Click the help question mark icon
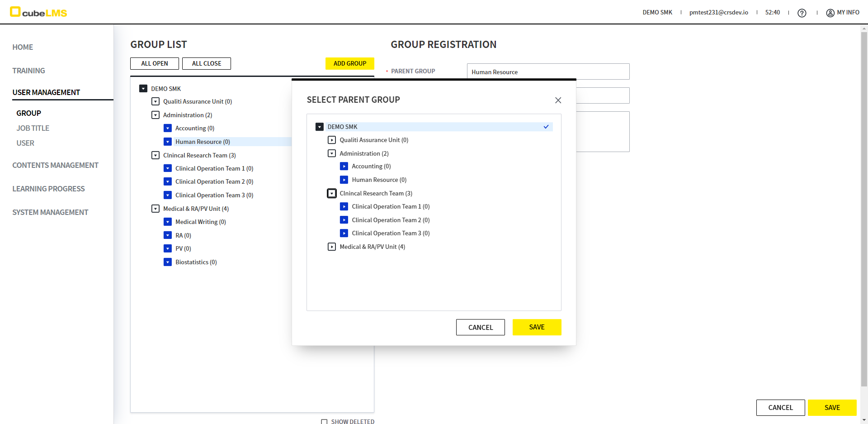Image resolution: width=868 pixels, height=424 pixels. 802,13
